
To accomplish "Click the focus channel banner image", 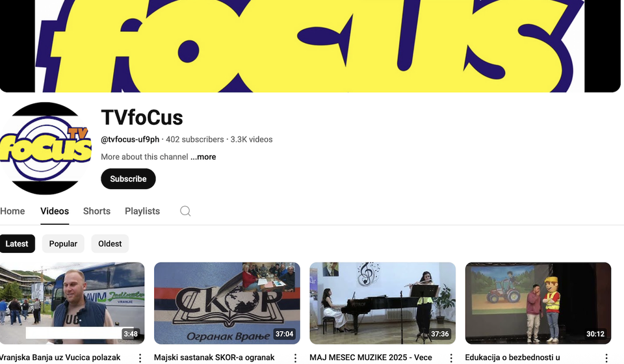I will [310, 46].
